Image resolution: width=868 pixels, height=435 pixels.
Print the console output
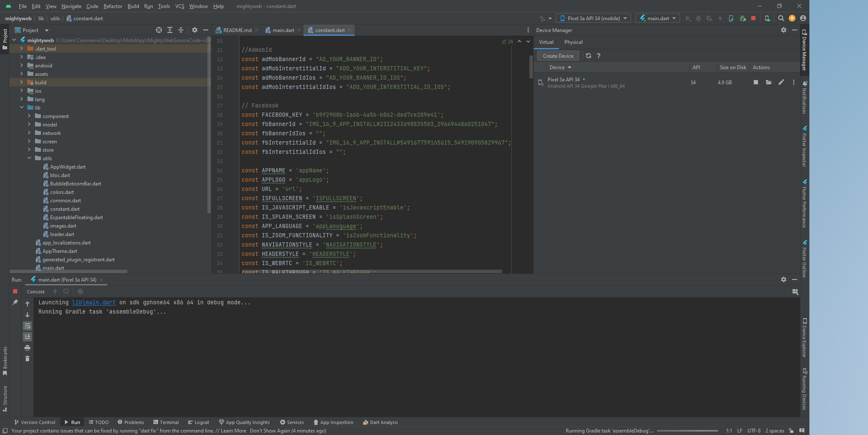click(x=27, y=348)
